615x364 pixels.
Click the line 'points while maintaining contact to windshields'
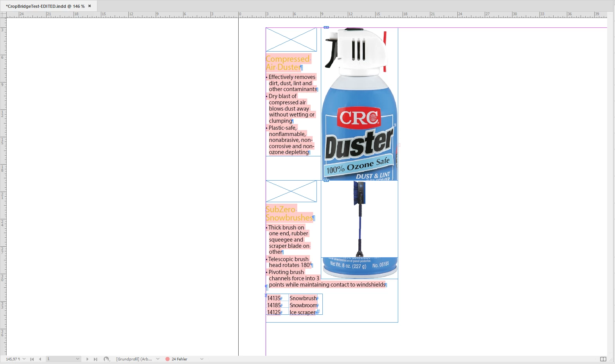pyautogui.click(x=327, y=285)
